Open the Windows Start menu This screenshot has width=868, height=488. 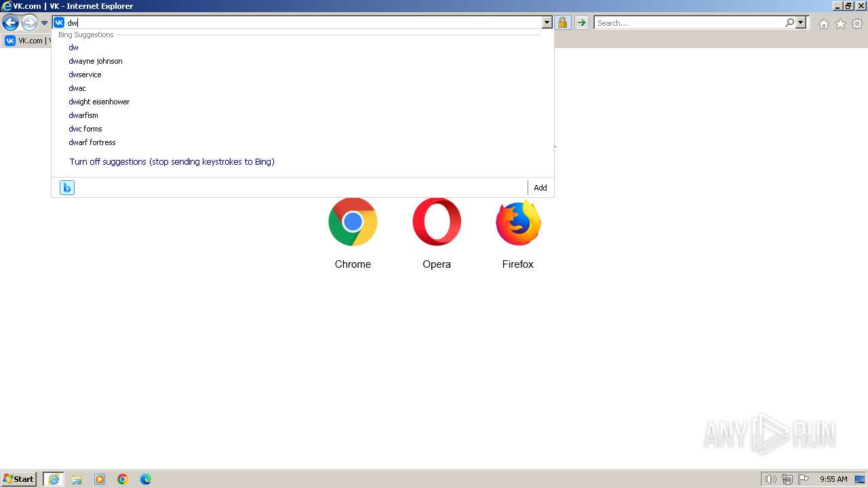pos(19,479)
